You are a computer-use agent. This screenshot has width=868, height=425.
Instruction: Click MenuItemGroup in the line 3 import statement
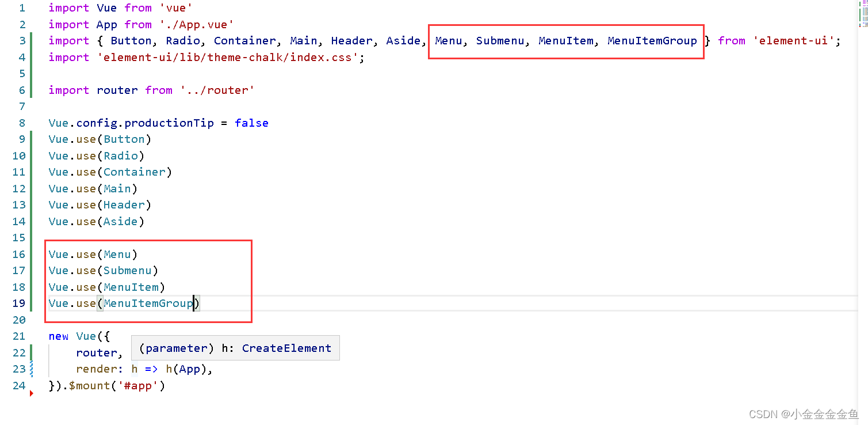[652, 41]
